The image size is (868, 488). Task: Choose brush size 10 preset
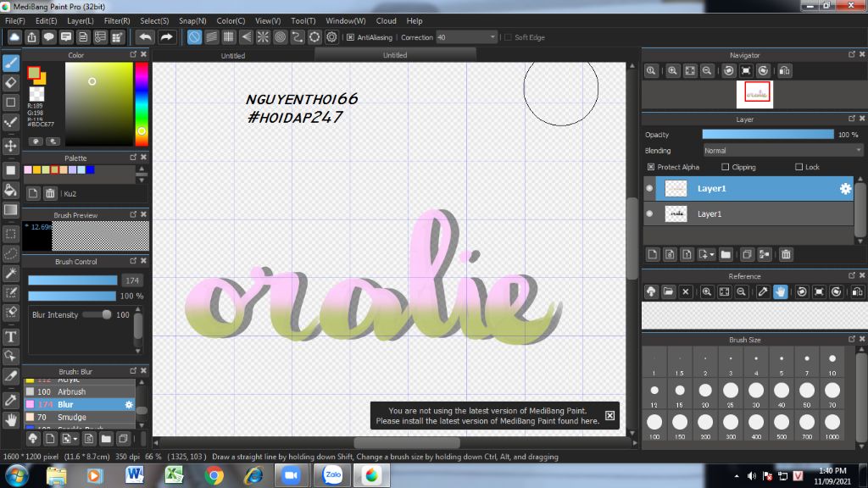click(x=832, y=359)
